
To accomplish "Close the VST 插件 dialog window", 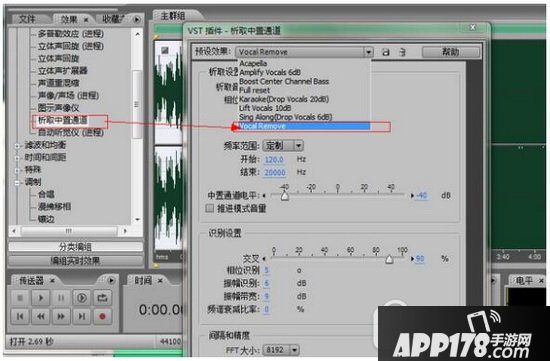I will (473, 27).
